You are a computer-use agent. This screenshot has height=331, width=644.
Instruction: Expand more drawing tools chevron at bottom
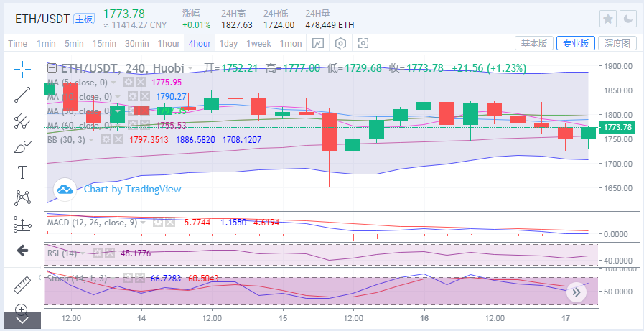[x=22, y=320]
